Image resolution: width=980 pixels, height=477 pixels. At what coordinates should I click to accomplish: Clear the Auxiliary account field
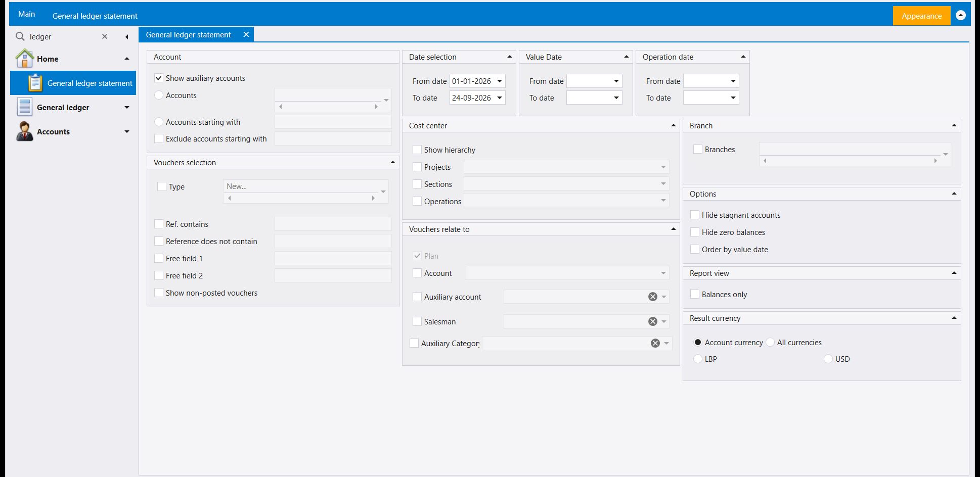coord(653,297)
